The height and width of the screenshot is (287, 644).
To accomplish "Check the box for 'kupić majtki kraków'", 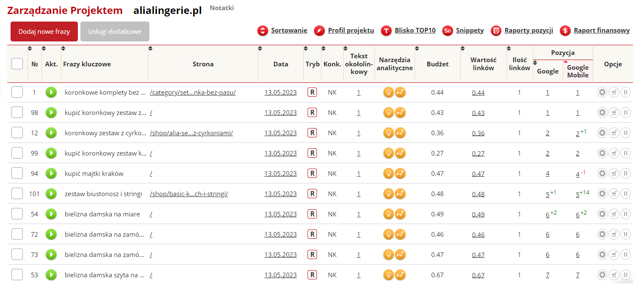I will point(17,173).
